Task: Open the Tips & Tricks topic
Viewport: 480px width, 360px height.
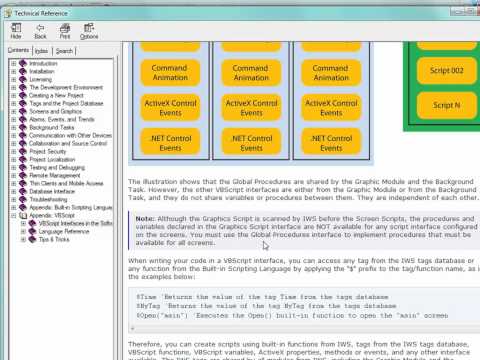Action: click(54, 239)
